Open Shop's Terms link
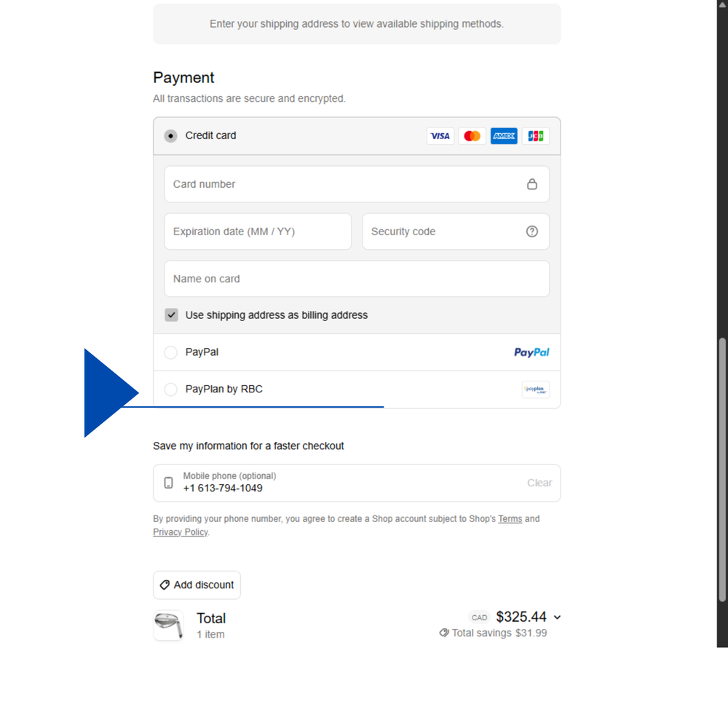This screenshot has width=728, height=728. 510,518
